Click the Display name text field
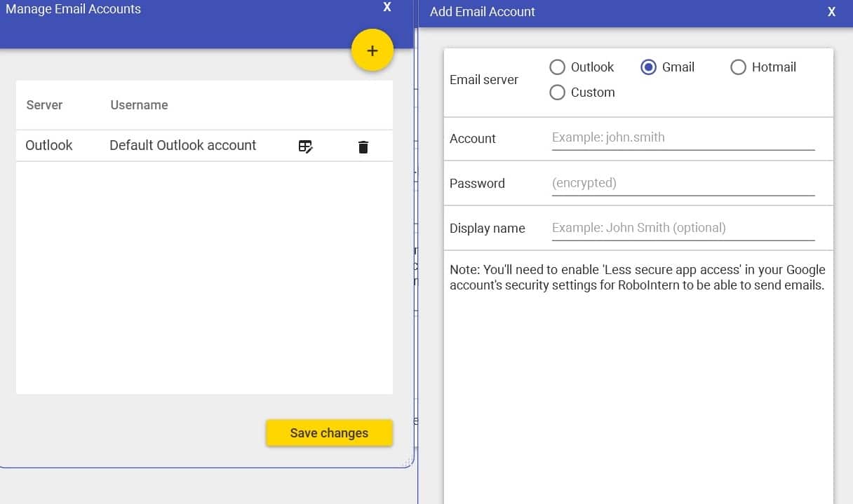853x504 pixels. (683, 228)
